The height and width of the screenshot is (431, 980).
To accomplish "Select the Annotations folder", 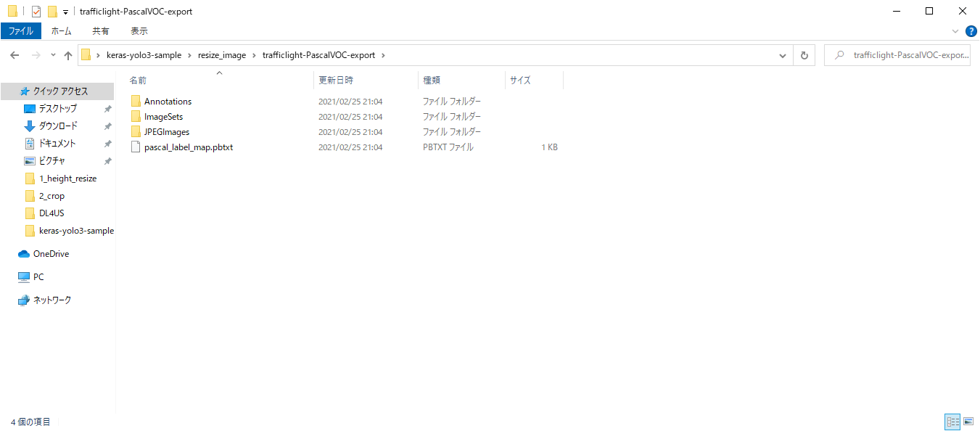I will pos(168,102).
